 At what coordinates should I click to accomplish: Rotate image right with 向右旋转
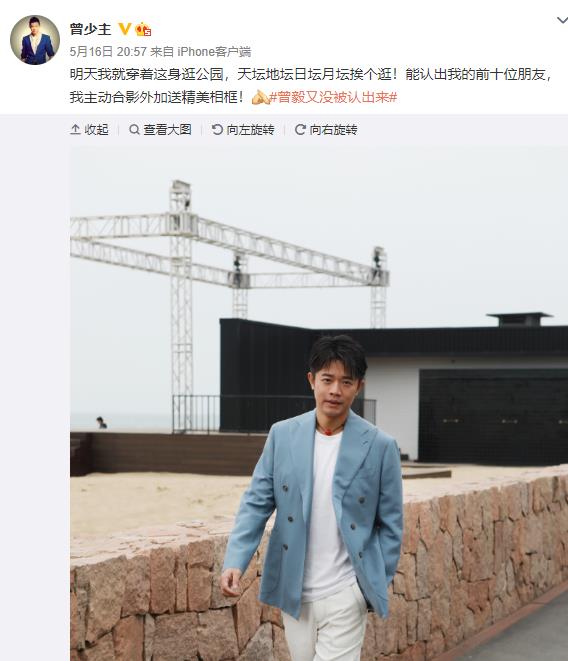326,129
